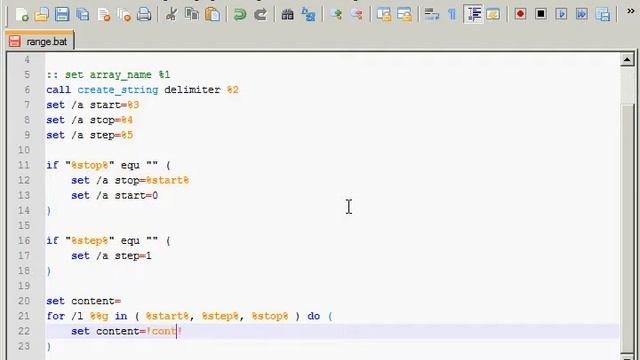Click "create_string" on line 6
This screenshot has height=360, width=640.
[118, 90]
